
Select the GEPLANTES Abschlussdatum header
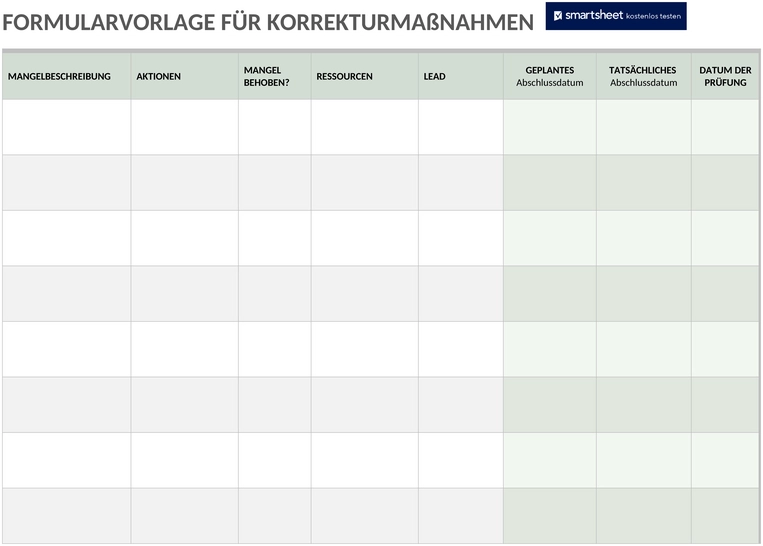pyautogui.click(x=550, y=76)
